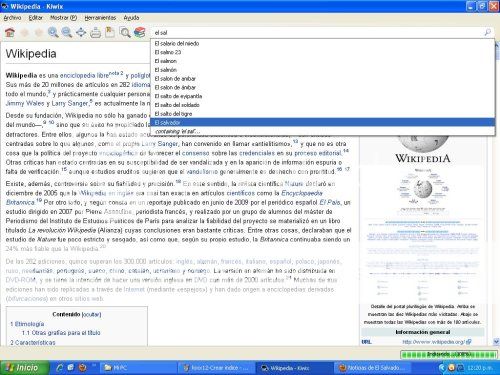Image resolution: width=500 pixels, height=375 pixels.
Task: Open the 'Larry Sanger' link in first paragraph
Action: pyautogui.click(x=70, y=103)
